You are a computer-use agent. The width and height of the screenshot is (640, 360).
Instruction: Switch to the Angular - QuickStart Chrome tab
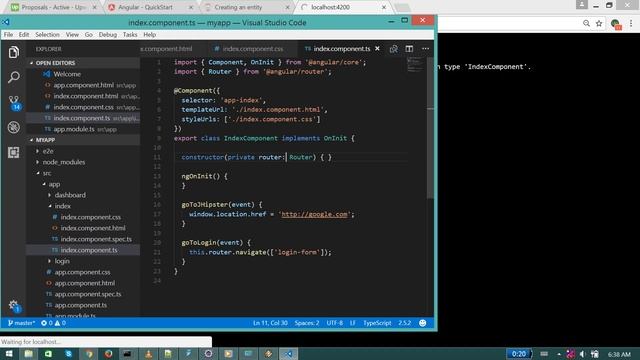click(150, 7)
